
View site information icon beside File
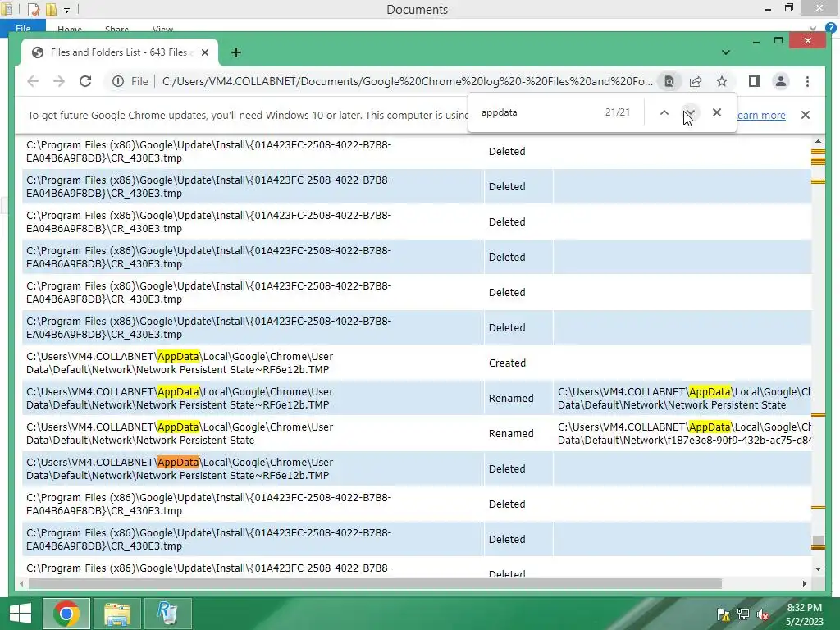[118, 81]
